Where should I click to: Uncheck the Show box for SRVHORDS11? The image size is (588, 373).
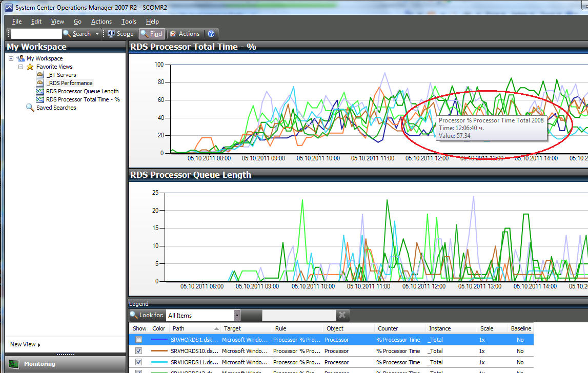139,362
